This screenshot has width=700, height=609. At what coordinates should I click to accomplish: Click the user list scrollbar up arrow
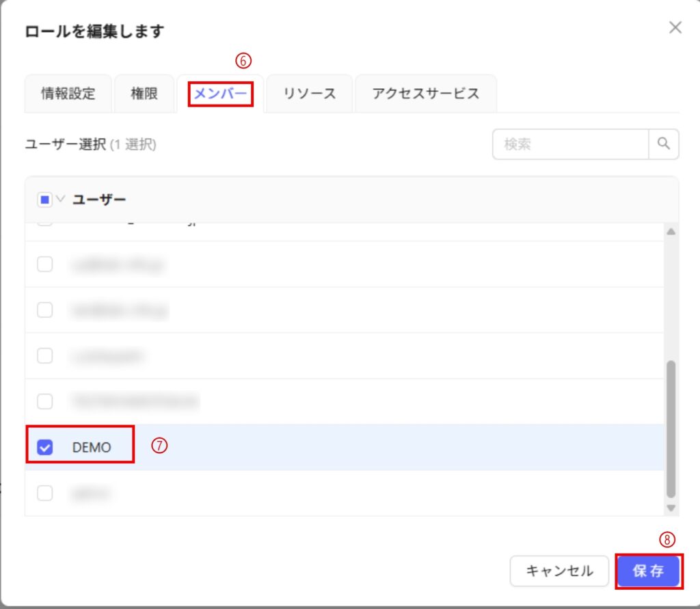click(x=671, y=232)
